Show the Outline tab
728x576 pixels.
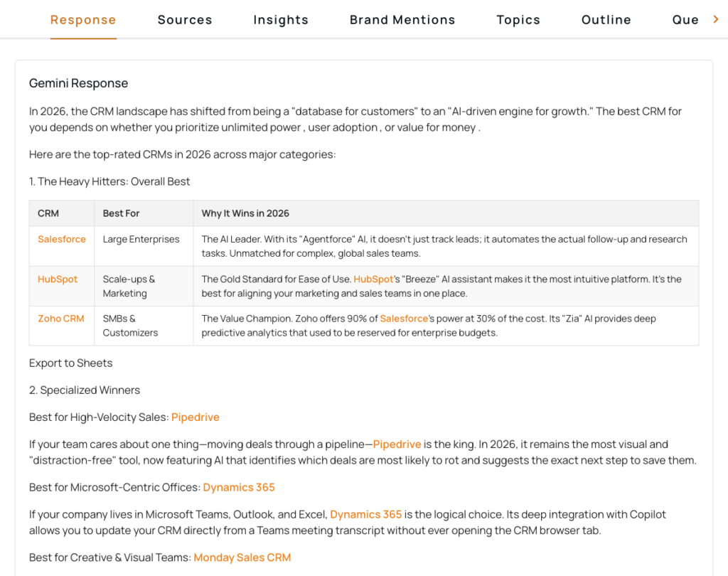click(x=606, y=20)
